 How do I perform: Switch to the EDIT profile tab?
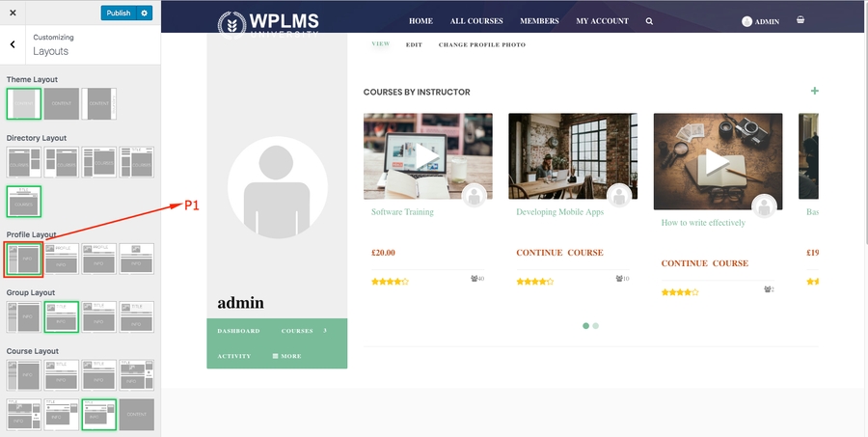click(414, 45)
